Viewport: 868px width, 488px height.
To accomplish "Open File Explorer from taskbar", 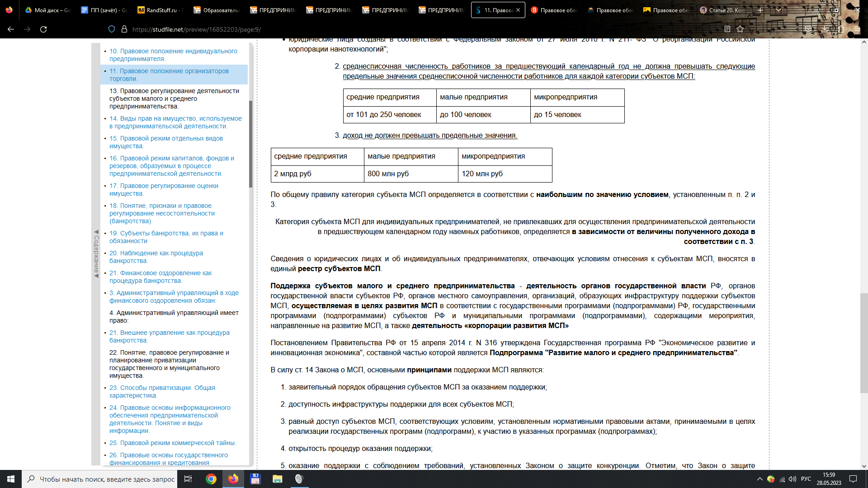I will click(x=277, y=479).
